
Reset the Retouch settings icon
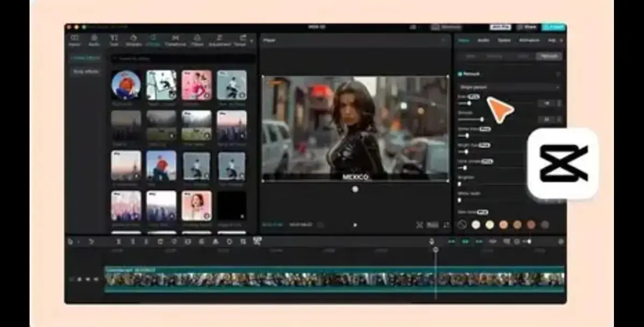point(558,74)
